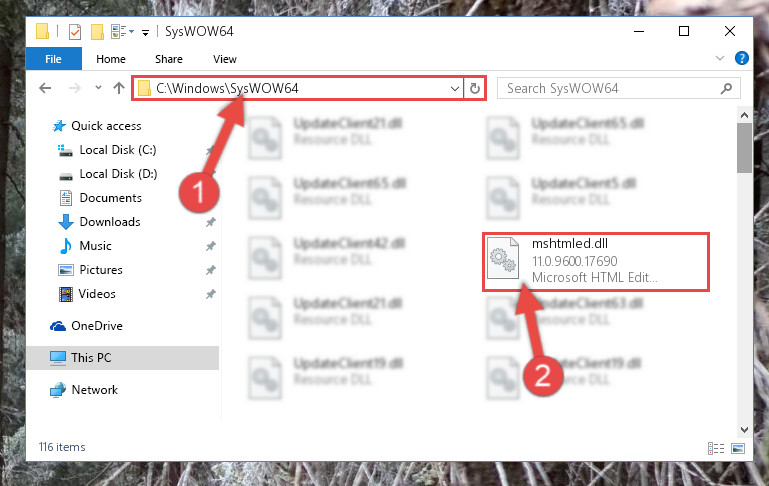Click the vertical scrollbar thumb
The image size is (769, 486).
point(744,148)
